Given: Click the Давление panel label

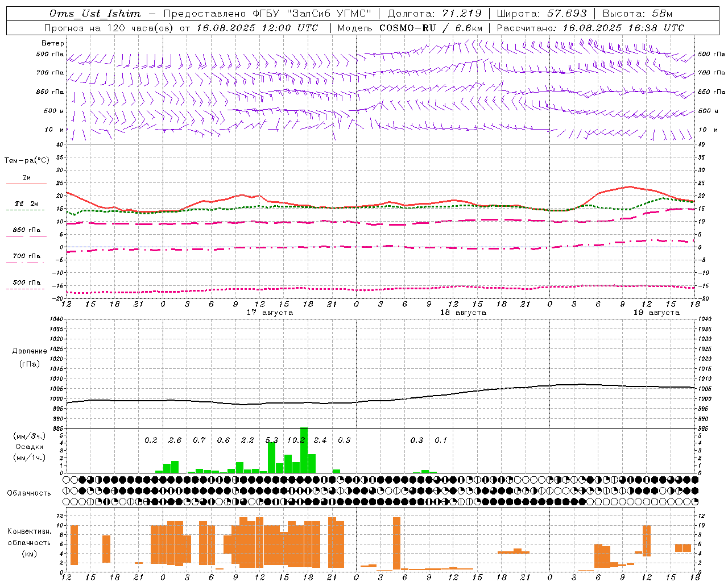Looking at the screenshot, I should coord(30,351).
